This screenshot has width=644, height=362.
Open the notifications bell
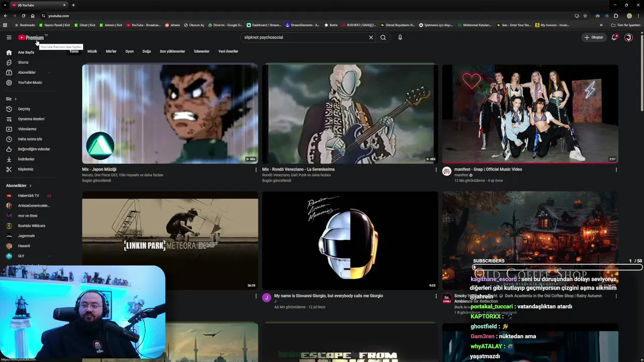(614, 37)
